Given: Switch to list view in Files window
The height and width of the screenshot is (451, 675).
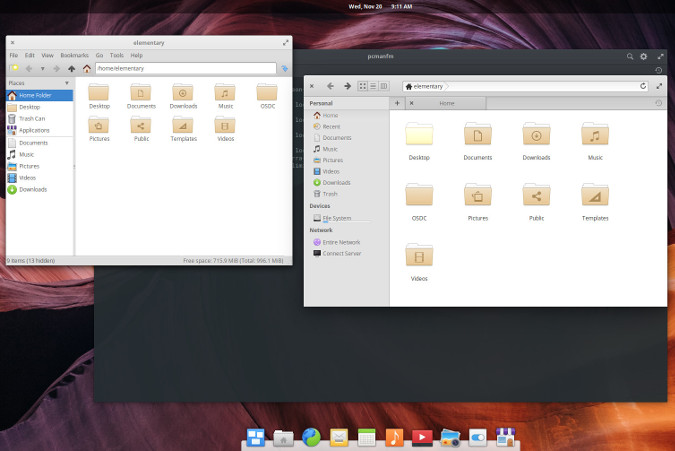Looking at the screenshot, I should [x=372, y=86].
